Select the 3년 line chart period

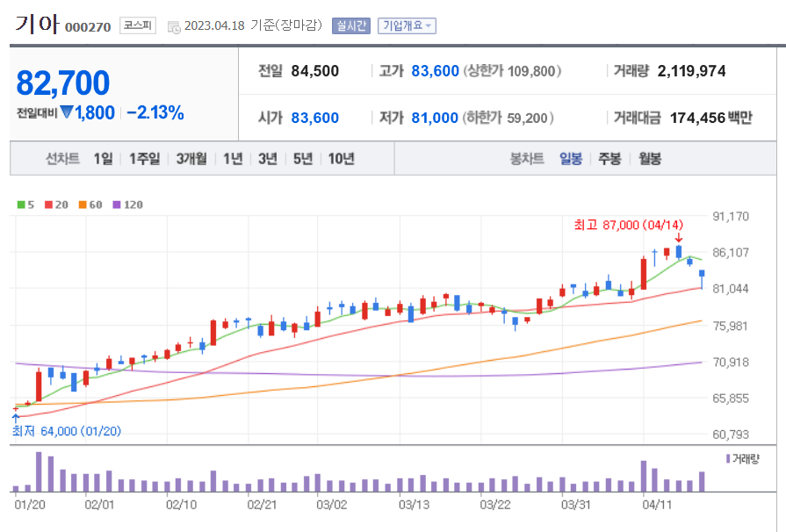coord(268,159)
